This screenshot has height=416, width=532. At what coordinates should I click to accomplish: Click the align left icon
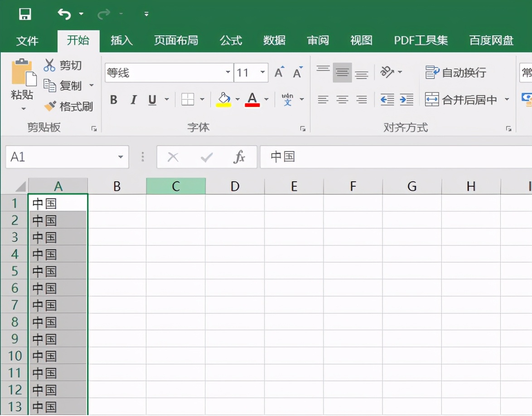point(323,99)
